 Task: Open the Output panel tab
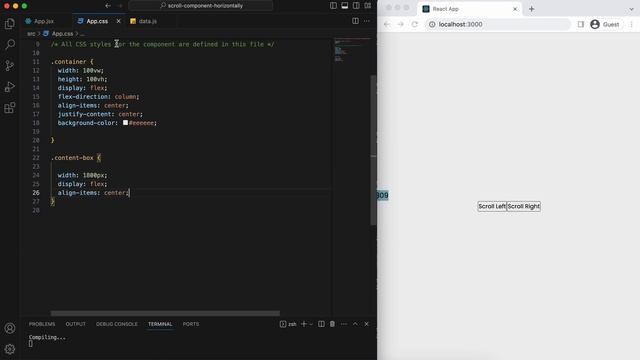76,324
